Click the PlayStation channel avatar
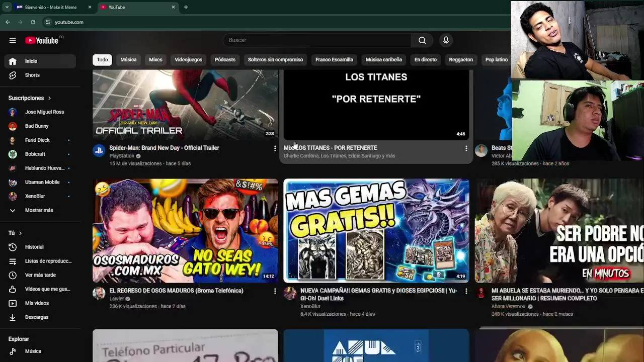The width and height of the screenshot is (644, 362). (x=99, y=150)
